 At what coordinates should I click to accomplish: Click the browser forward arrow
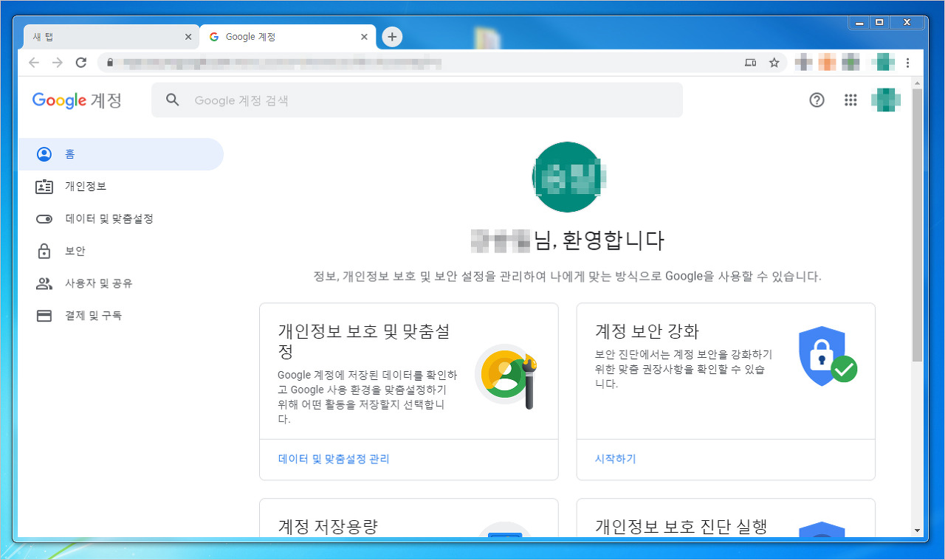58,63
